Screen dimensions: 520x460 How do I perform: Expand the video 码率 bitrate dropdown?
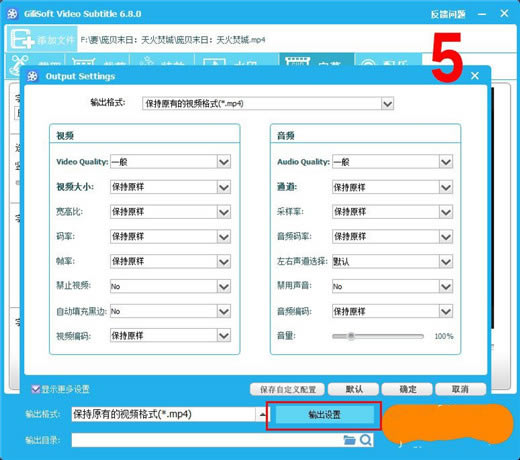tap(224, 237)
